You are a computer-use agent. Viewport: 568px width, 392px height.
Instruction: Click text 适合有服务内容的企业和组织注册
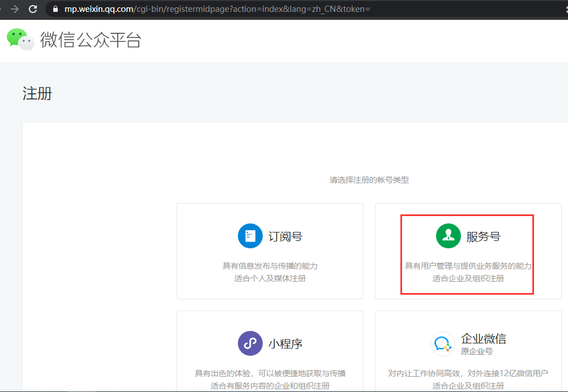coord(270,385)
